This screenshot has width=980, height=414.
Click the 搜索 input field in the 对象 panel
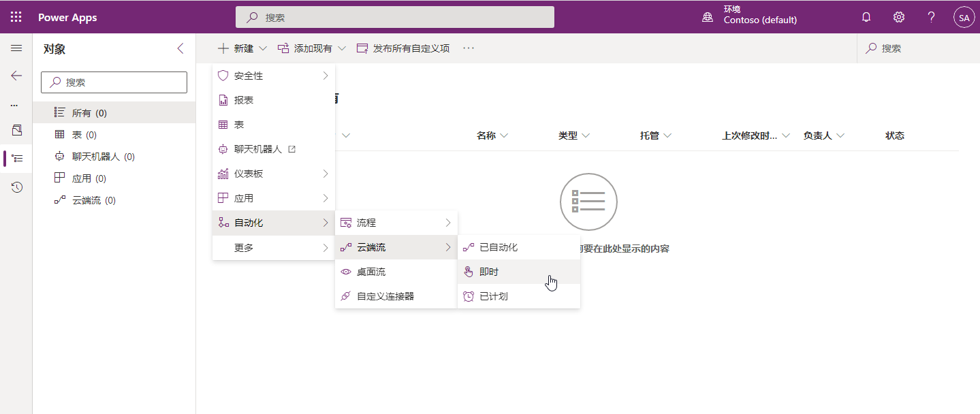point(114,82)
